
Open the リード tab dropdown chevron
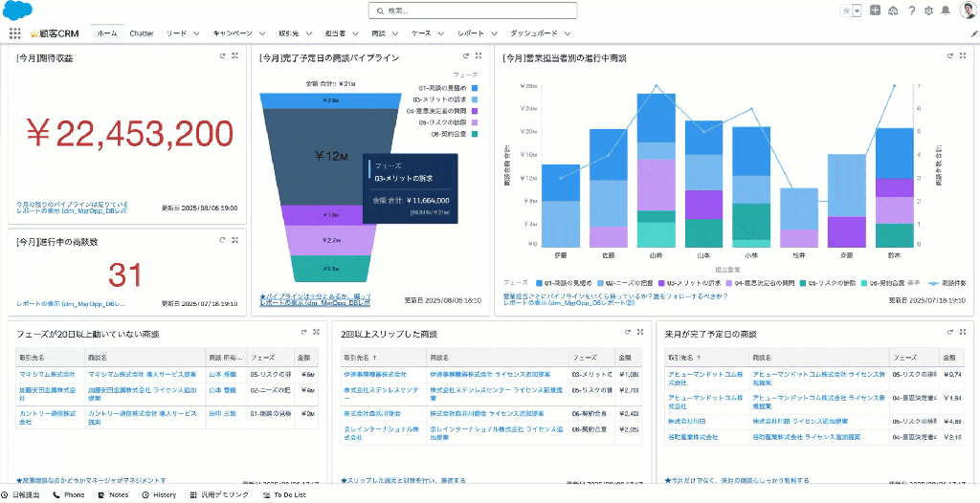click(196, 33)
